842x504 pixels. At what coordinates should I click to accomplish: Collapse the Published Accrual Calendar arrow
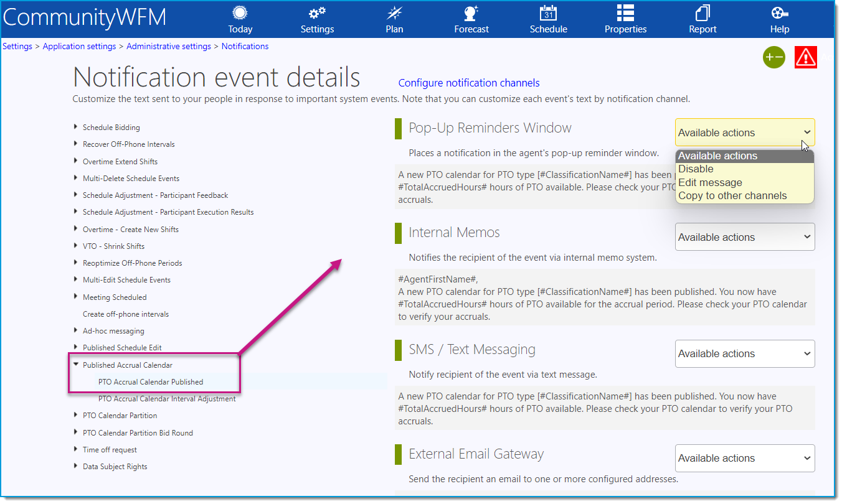pos(76,365)
